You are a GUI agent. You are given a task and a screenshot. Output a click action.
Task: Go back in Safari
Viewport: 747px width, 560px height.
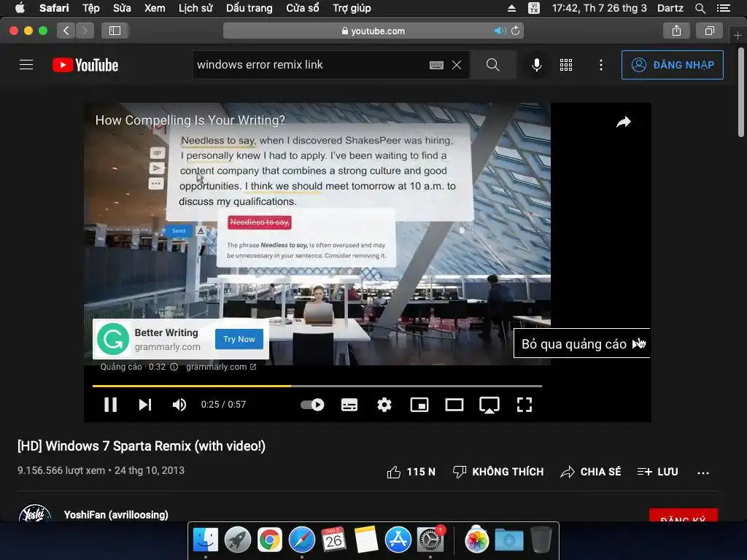click(66, 31)
